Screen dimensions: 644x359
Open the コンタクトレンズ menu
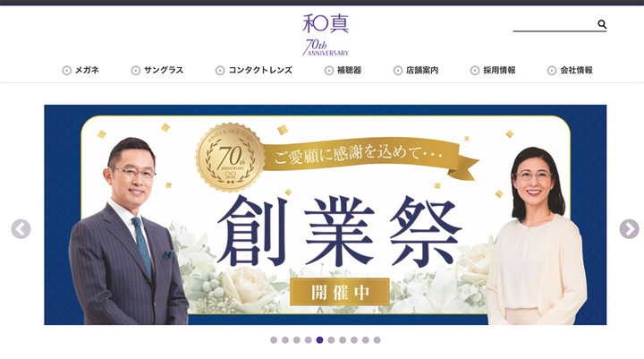coord(260,71)
